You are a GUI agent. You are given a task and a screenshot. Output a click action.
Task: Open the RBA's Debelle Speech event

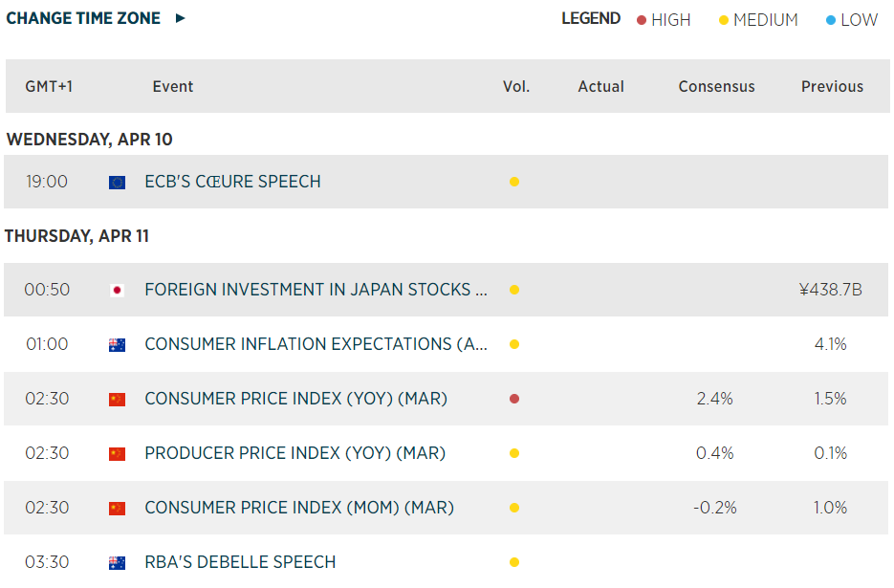[240, 562]
